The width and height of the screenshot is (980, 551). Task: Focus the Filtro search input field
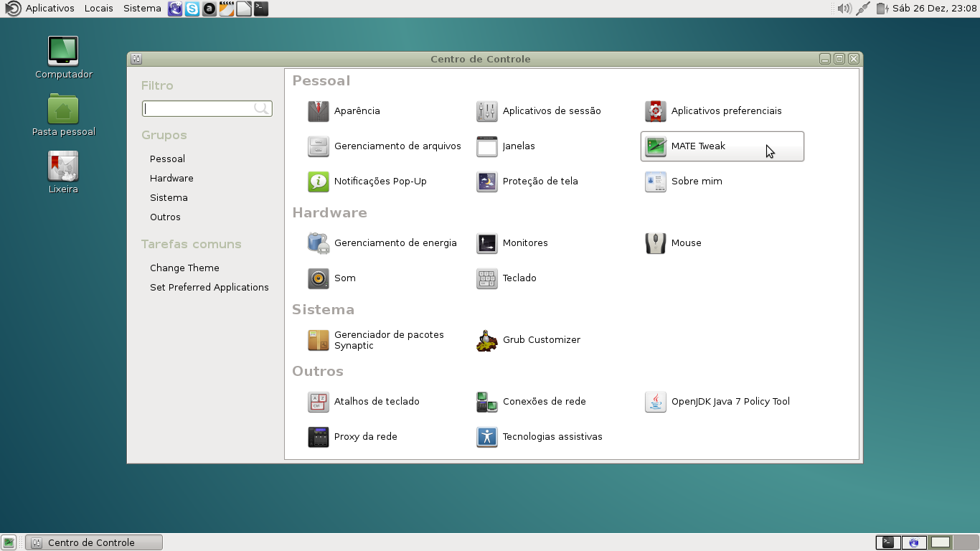(207, 108)
